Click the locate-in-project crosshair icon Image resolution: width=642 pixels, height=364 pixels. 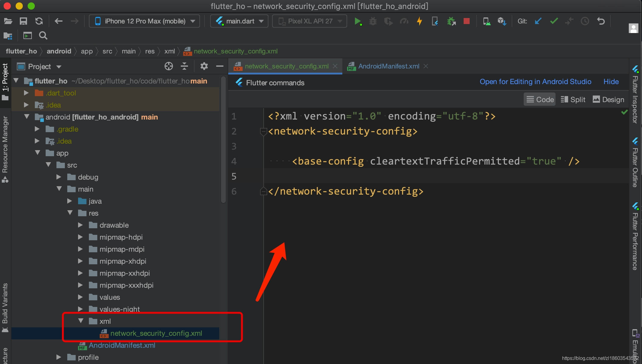coord(169,66)
